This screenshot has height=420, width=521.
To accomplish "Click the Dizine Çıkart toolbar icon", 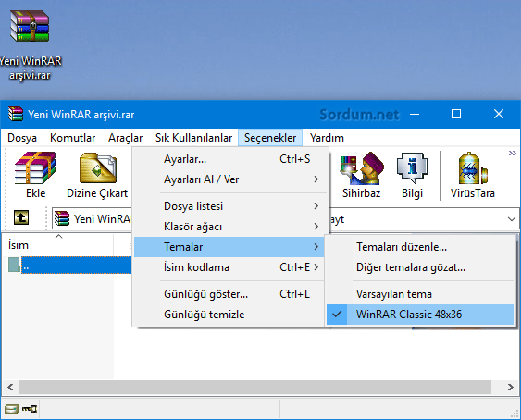I will point(97,175).
